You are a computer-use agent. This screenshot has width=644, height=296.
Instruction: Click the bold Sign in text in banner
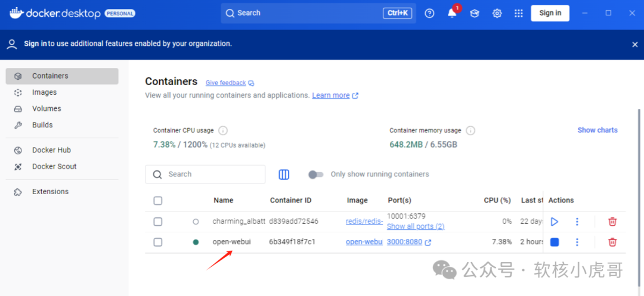[x=35, y=43]
